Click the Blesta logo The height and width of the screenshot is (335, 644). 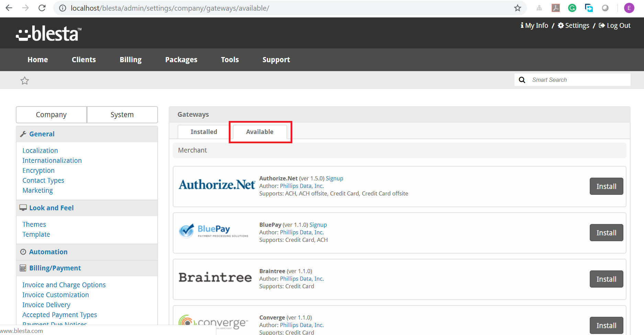pyautogui.click(x=48, y=33)
